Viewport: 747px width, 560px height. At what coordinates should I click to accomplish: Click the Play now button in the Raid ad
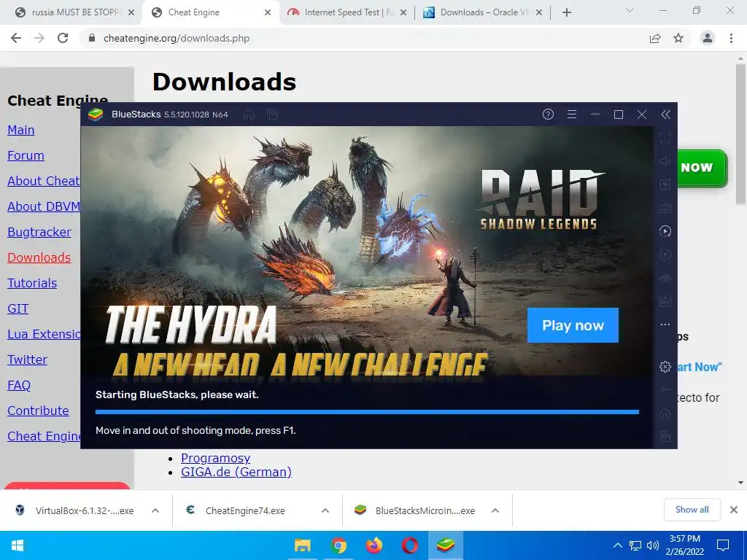573,325
